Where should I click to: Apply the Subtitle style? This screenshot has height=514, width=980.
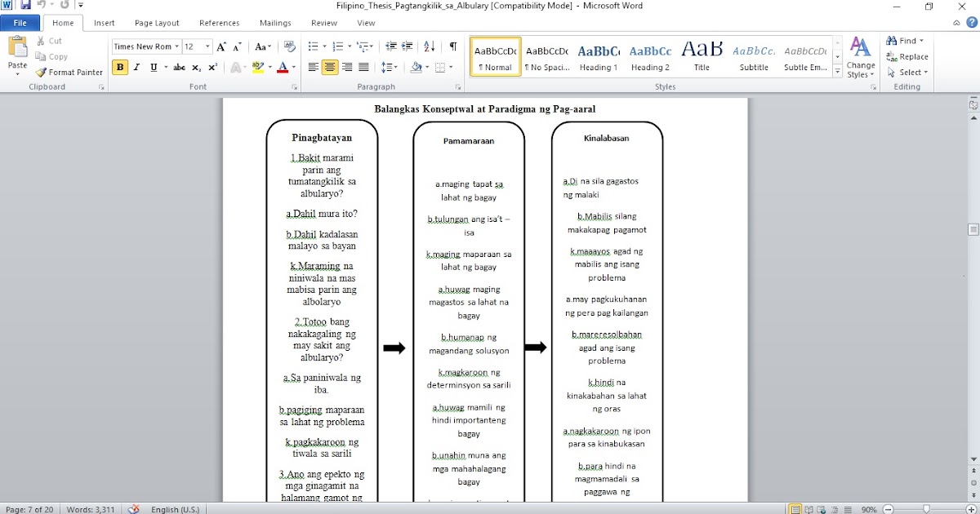[x=754, y=57]
